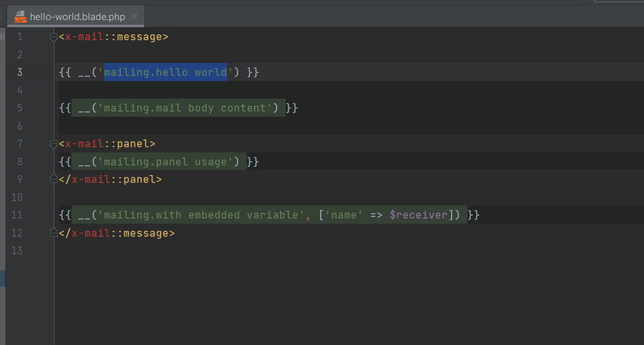Image resolution: width=644 pixels, height=345 pixels.
Task: Click the Blade file icon on the tab
Action: tap(20, 16)
